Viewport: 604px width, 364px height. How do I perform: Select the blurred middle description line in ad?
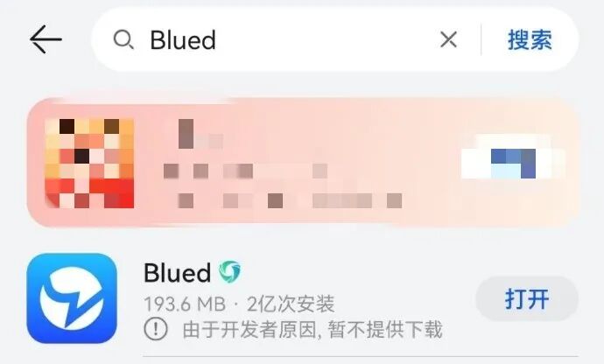[x=245, y=171]
